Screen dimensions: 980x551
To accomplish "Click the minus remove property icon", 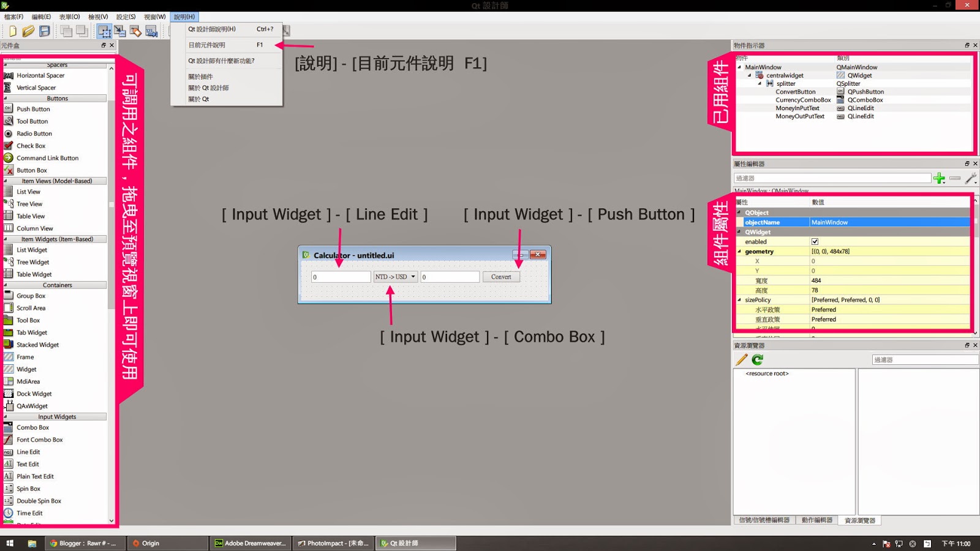I will (x=955, y=178).
